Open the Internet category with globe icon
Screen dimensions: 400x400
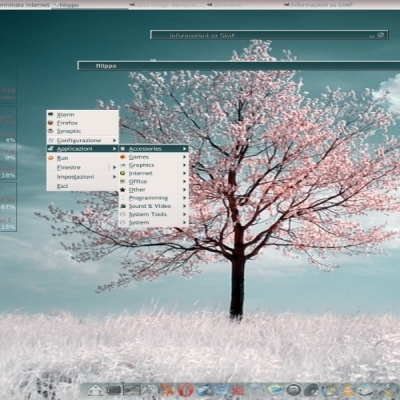(x=154, y=173)
